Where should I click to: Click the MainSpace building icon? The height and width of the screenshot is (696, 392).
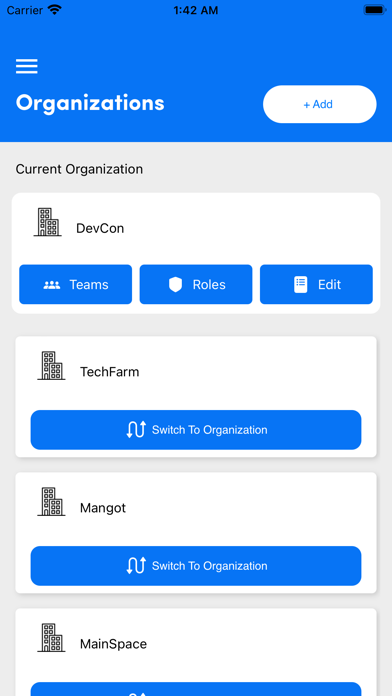(x=51, y=638)
